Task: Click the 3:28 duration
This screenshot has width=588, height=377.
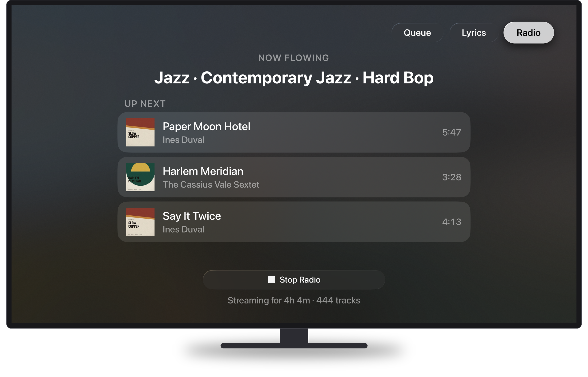Action: click(x=451, y=177)
